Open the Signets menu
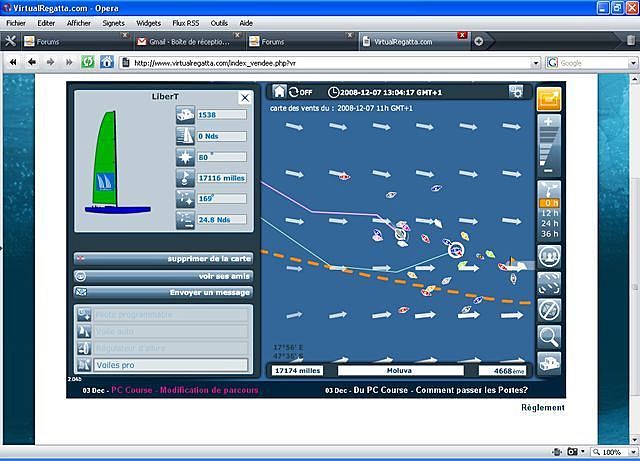The width and height of the screenshot is (640, 461). 113,23
